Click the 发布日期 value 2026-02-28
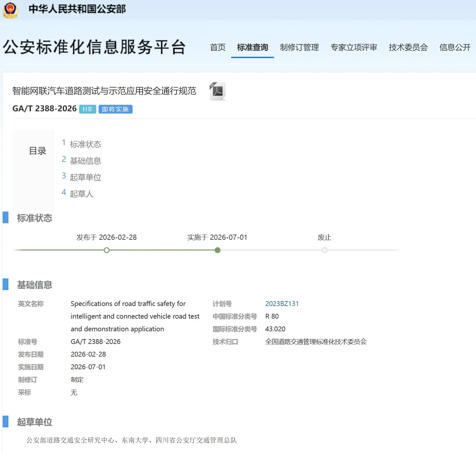Viewport: 476px width, 452px height. tap(88, 354)
